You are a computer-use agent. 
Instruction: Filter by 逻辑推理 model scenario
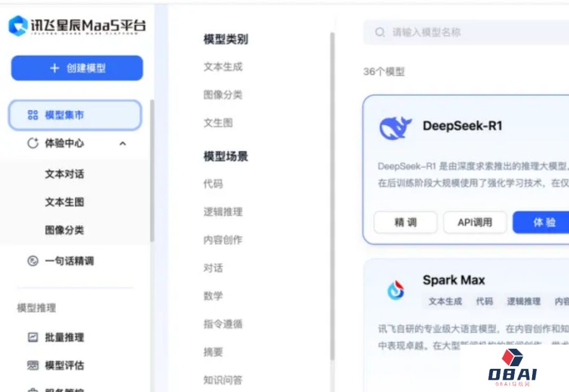tap(223, 212)
